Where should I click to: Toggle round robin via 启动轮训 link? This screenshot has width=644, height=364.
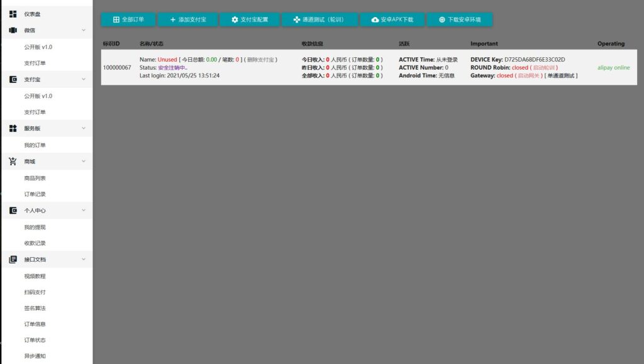click(x=545, y=67)
